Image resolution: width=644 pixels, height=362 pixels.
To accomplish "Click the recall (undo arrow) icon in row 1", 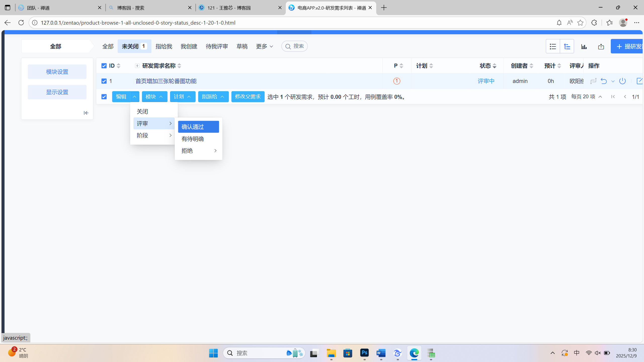I will coord(603,81).
